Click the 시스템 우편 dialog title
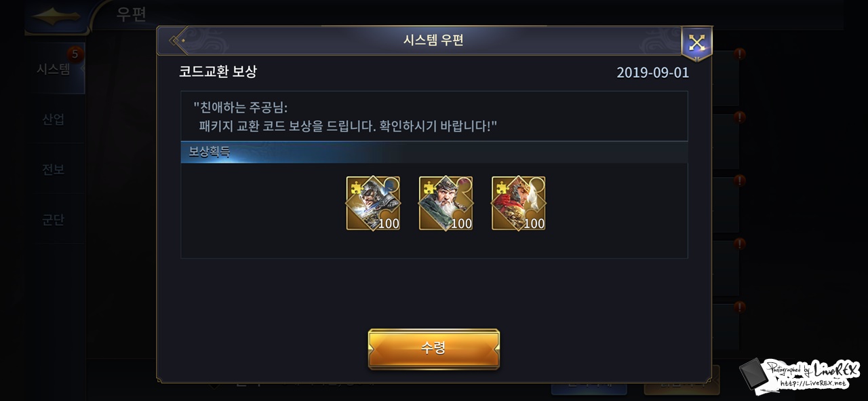Viewport: 868px width, 401px height. pos(434,41)
